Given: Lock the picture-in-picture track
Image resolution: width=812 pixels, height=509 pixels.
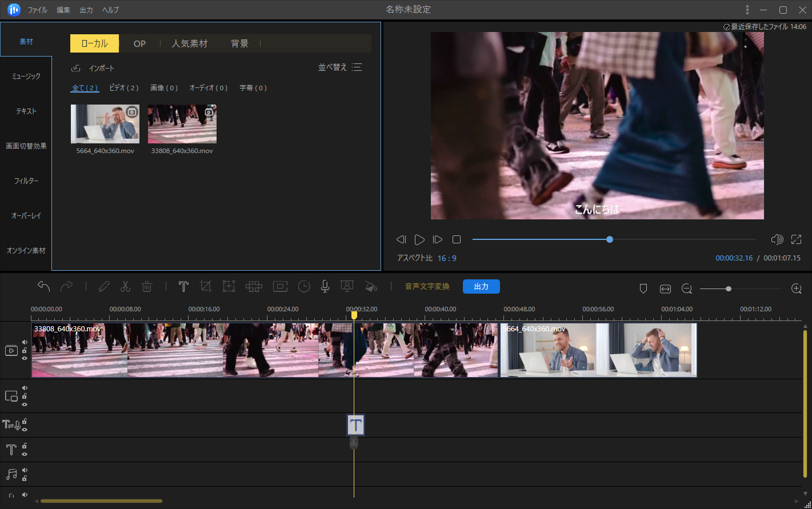Looking at the screenshot, I should [25, 396].
